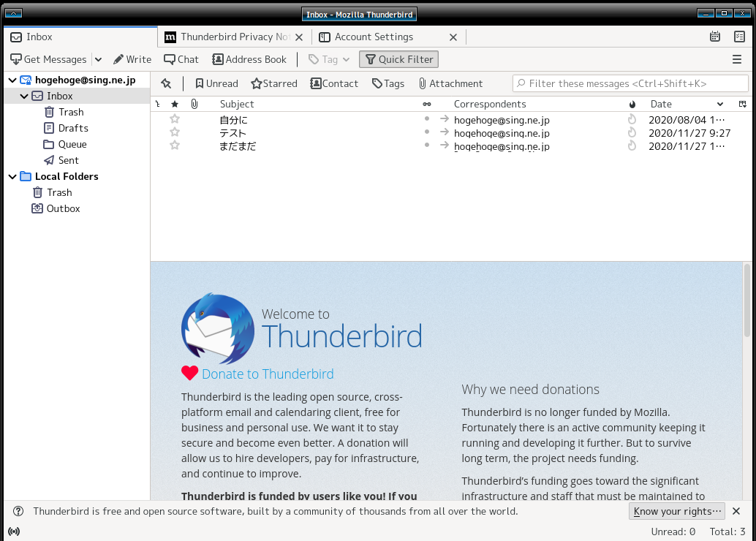The width and height of the screenshot is (756, 541).
Task: Collapse the Inbox folder tree
Action: tap(24, 96)
